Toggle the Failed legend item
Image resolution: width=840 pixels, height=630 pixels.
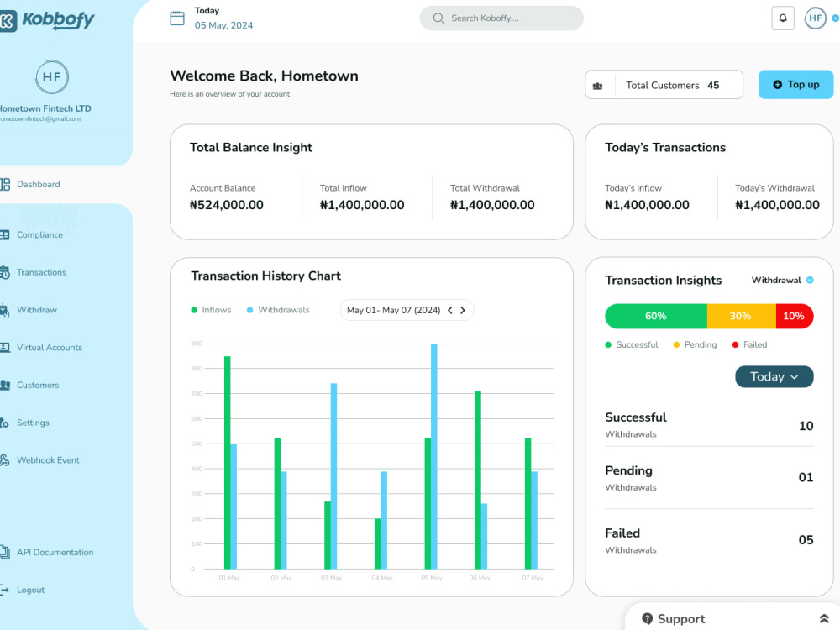[749, 345]
